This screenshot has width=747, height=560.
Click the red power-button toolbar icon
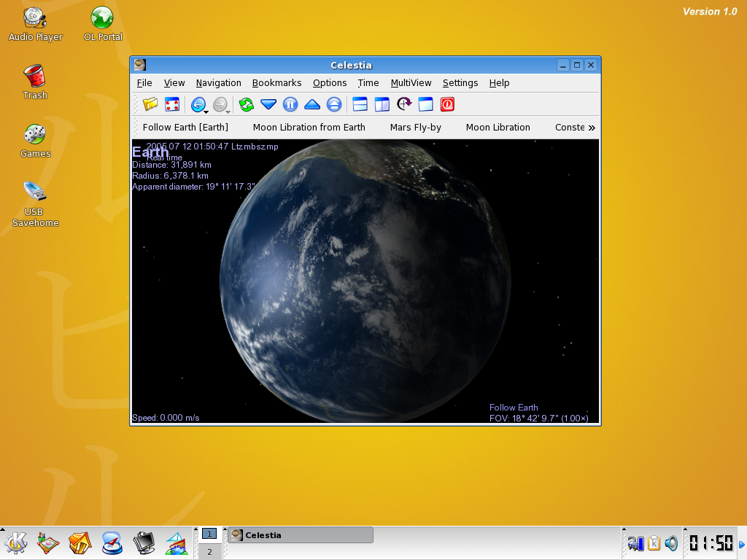click(447, 104)
